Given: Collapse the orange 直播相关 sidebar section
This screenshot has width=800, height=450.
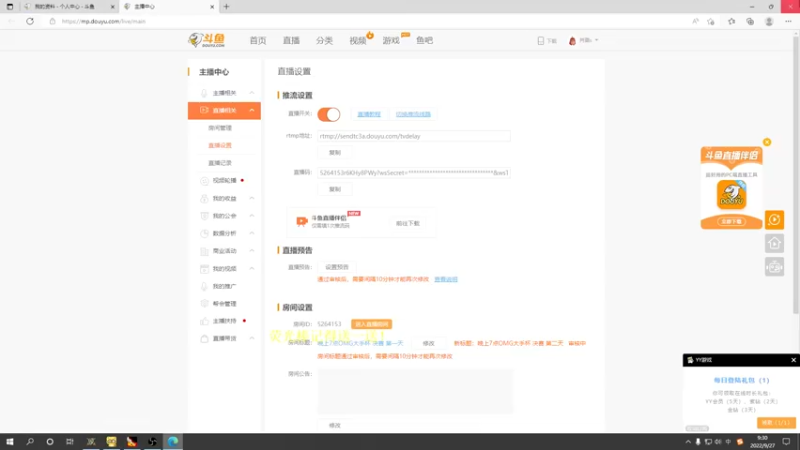Looking at the screenshot, I should click(x=224, y=110).
